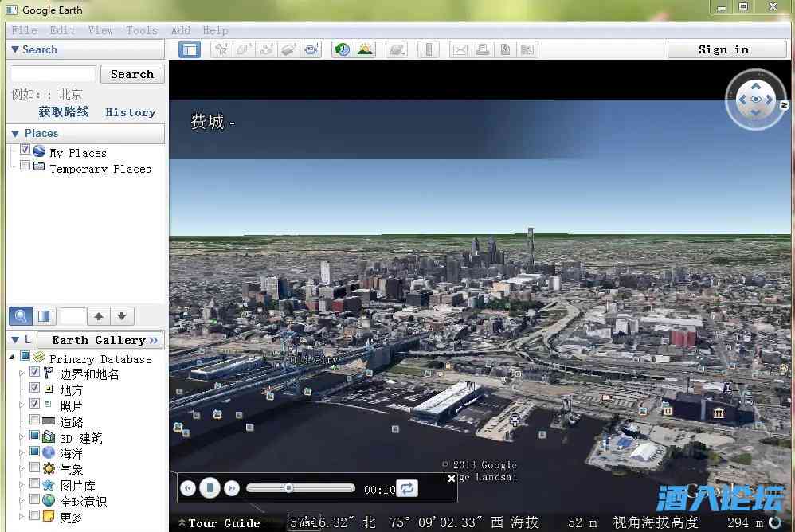Click the Print icon in toolbar
This screenshot has height=532, width=795.
pos(482,49)
